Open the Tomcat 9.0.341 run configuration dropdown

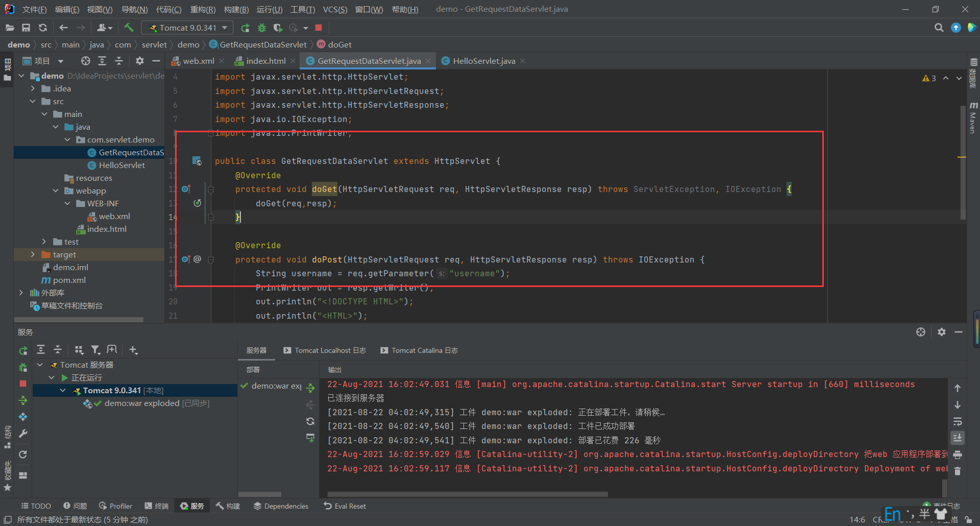pos(187,28)
